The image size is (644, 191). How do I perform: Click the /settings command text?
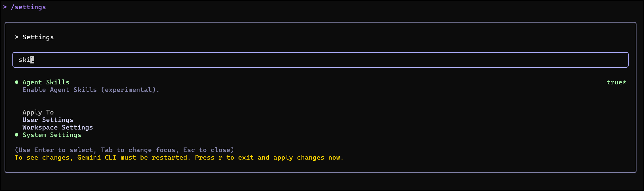(x=29, y=7)
